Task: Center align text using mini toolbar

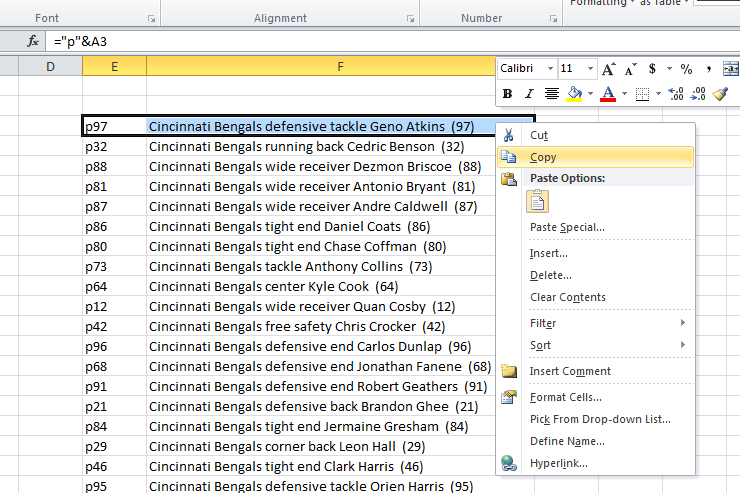Action: pyautogui.click(x=551, y=94)
